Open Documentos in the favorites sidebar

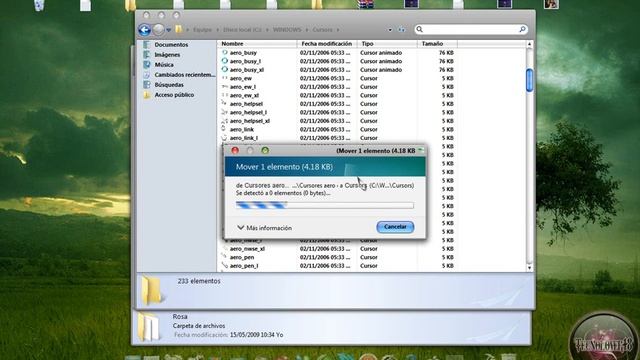(171, 44)
